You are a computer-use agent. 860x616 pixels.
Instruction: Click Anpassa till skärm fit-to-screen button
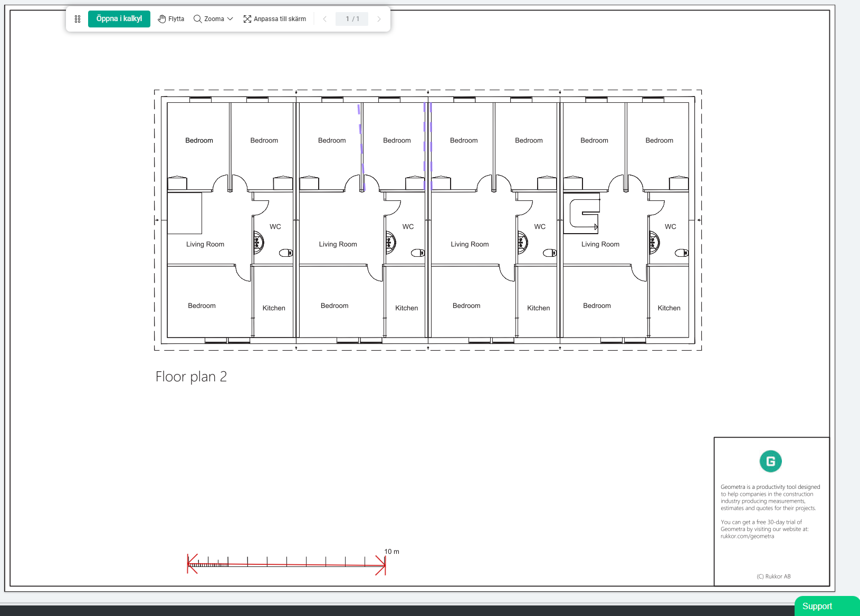coord(275,19)
